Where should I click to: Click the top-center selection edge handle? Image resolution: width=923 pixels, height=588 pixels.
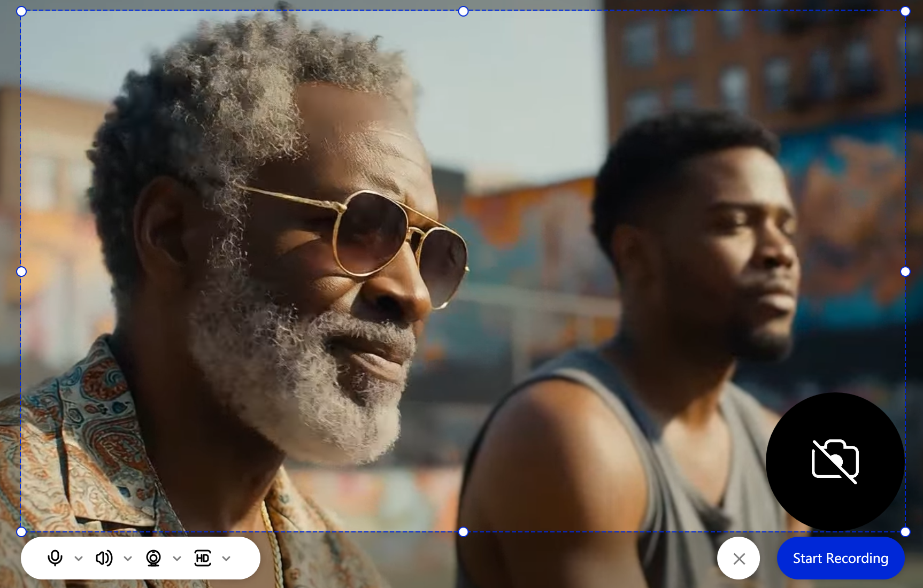pos(464,11)
